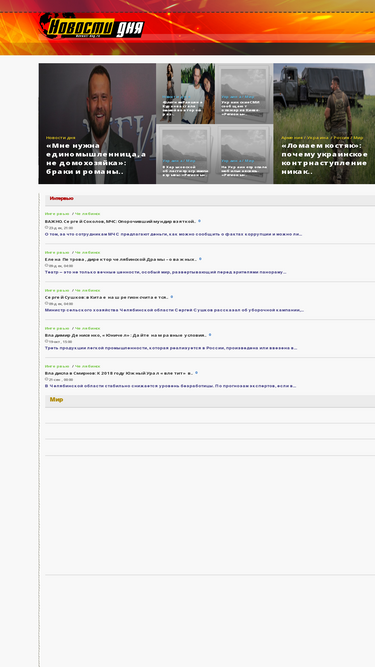The width and height of the screenshot is (375, 667).
Task: Click the blue dot icon beside Смирнов headline
Action: (196, 373)
